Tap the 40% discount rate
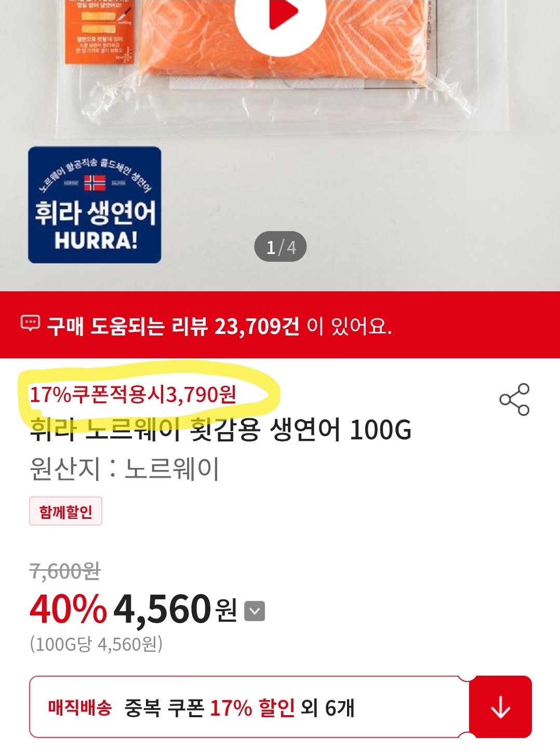This screenshot has height=752, width=560. coord(68,609)
